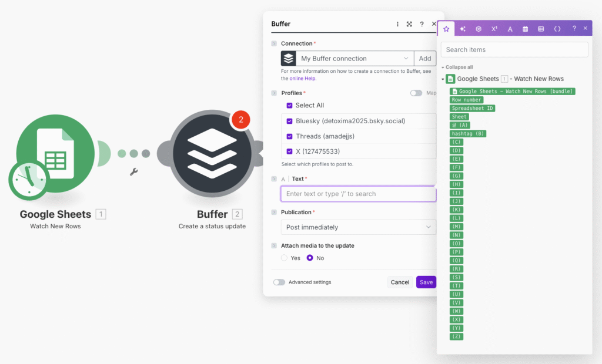
Task: Enable the Advanced settings toggle
Action: tap(279, 282)
